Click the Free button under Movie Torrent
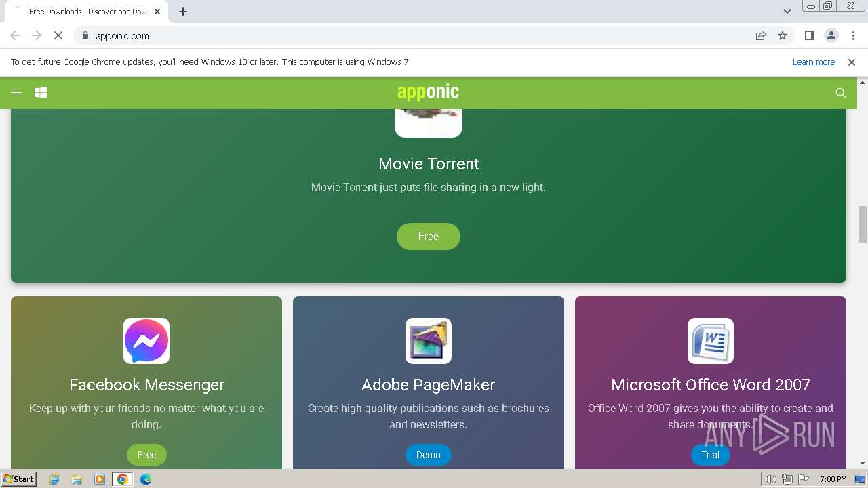Screen dimensions: 868x488 429,237
